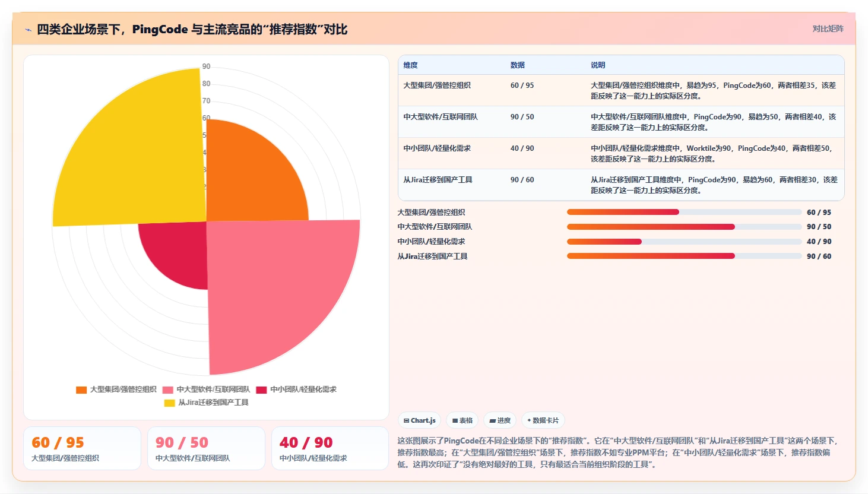This screenshot has width=868, height=494.
Task: Click the 说明 column header
Action: (x=598, y=65)
